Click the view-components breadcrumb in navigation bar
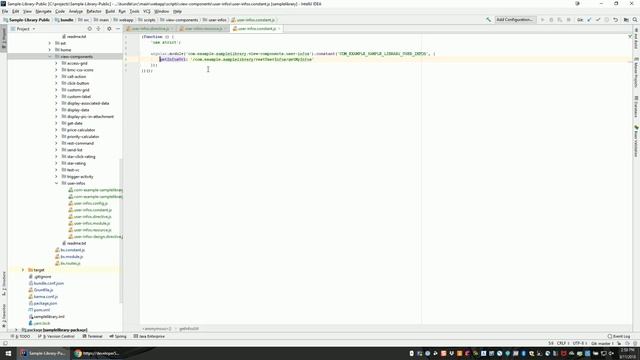 point(179,20)
